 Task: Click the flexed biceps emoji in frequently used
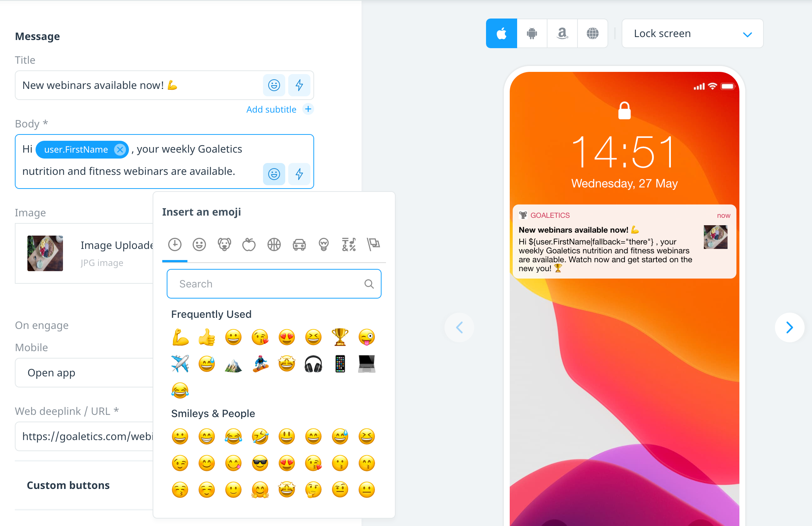180,337
